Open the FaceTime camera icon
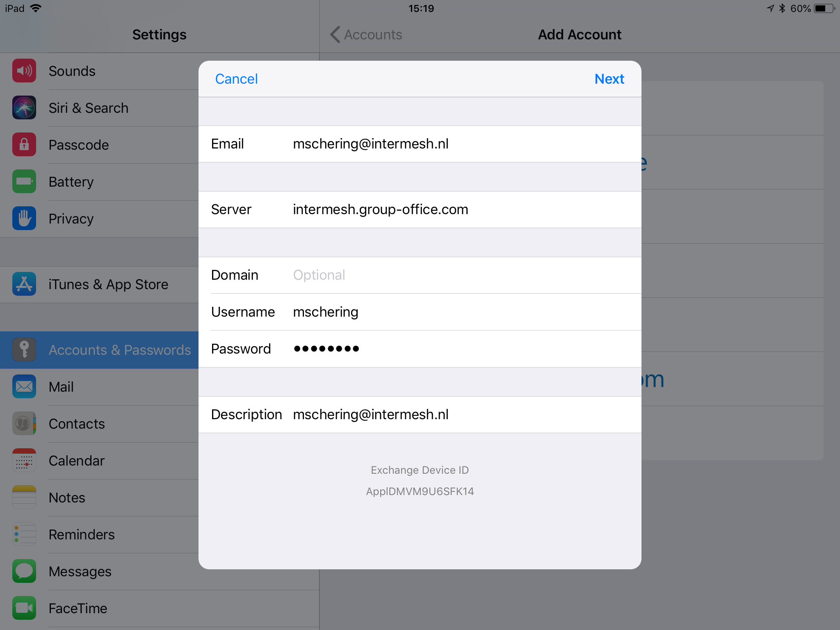 24,608
